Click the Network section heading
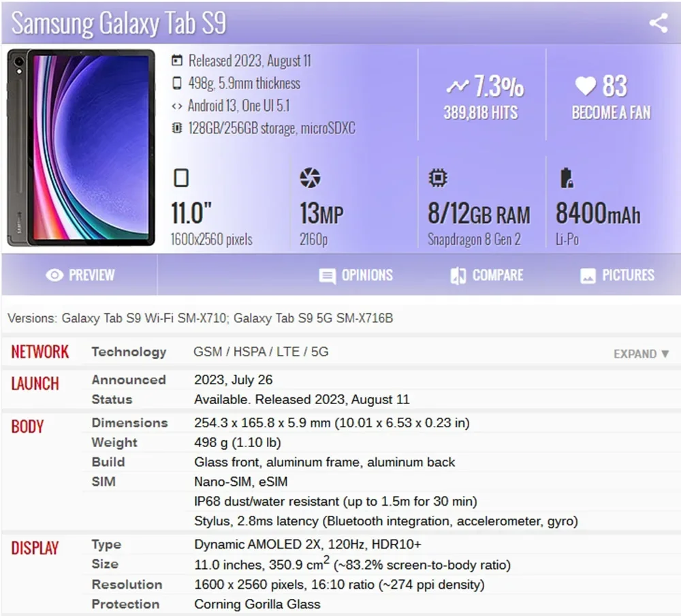Image resolution: width=681 pixels, height=616 pixels. tap(40, 352)
